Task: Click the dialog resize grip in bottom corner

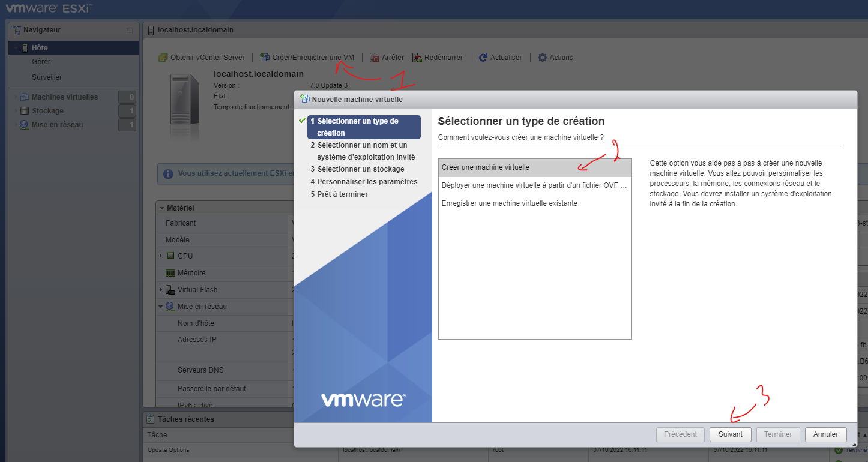Action: (x=854, y=444)
